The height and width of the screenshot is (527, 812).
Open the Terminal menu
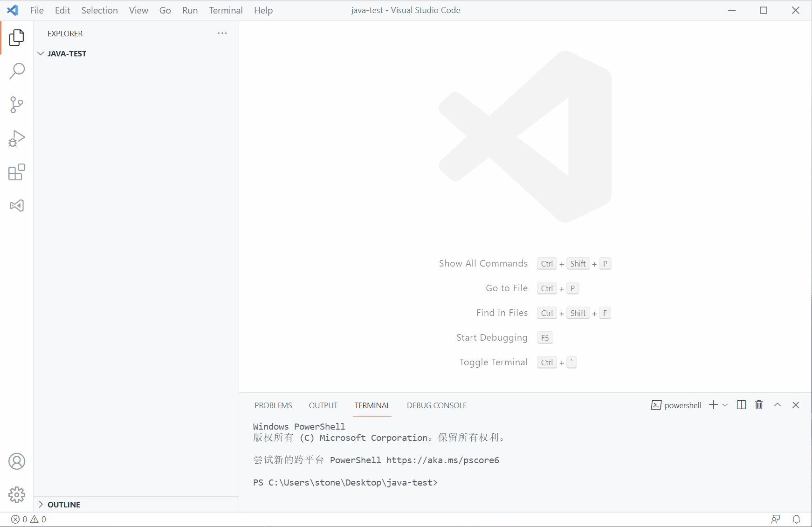pyautogui.click(x=226, y=10)
